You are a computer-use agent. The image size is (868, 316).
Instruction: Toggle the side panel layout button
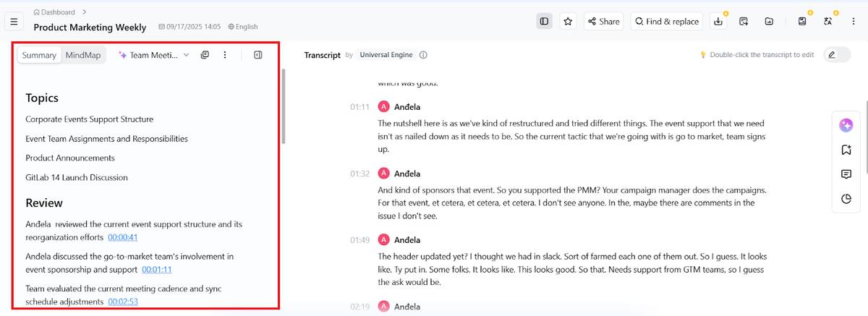tap(544, 22)
